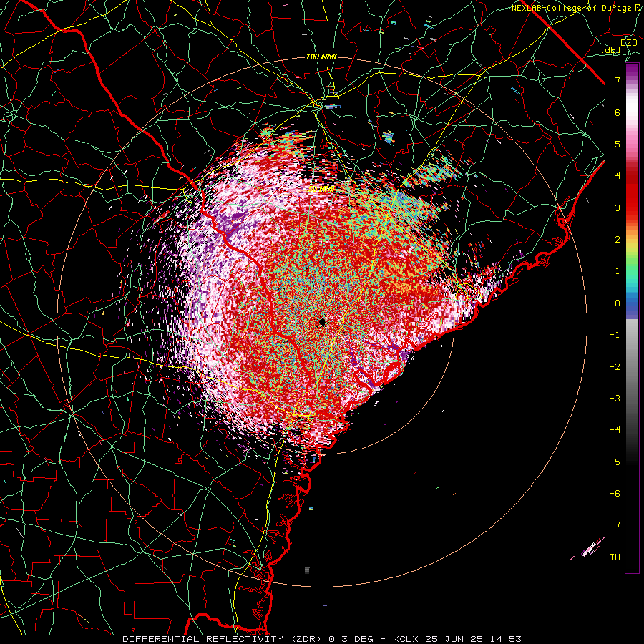Viewport: 644px width, 644px height.
Task: Click the "DZD" legend heading
Action: click(629, 43)
